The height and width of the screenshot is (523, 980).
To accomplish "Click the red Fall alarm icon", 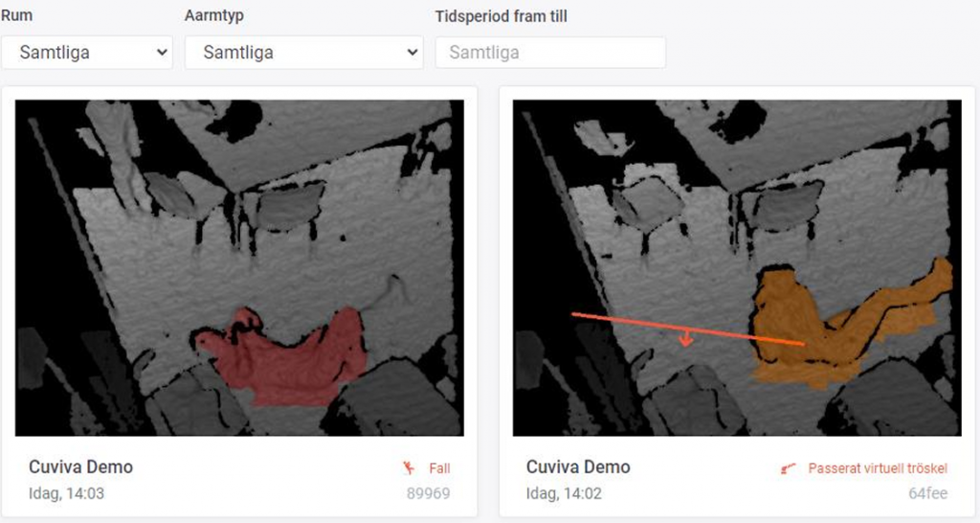I will pos(410,468).
